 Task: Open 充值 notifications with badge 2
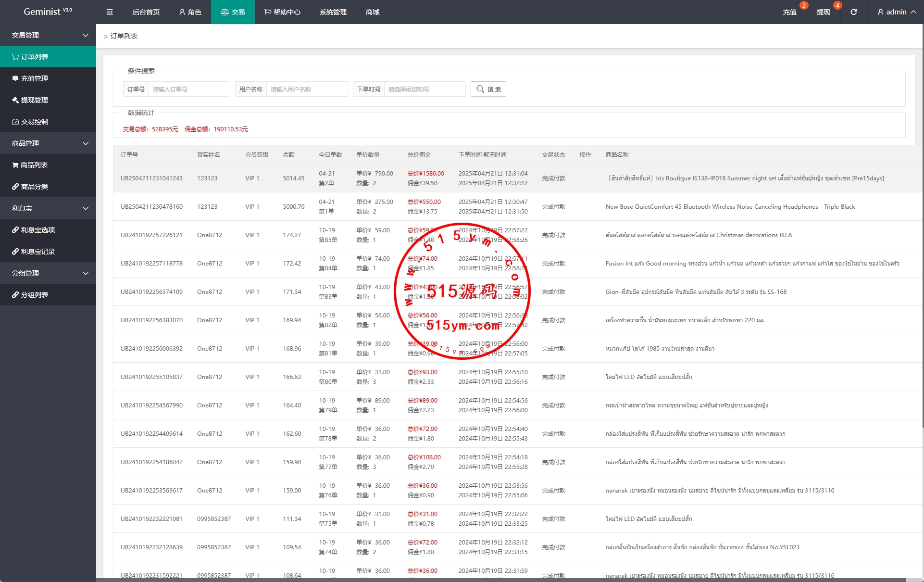(790, 12)
